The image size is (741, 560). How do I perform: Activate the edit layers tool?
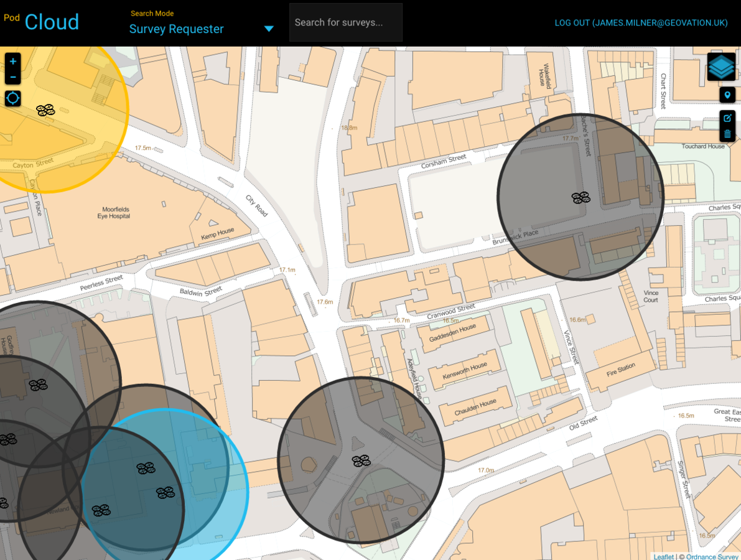[x=727, y=118]
